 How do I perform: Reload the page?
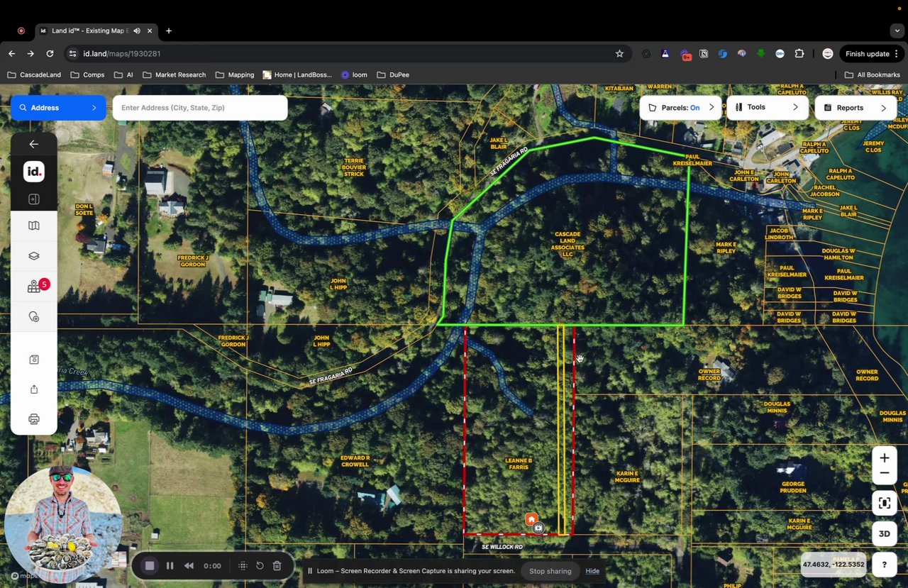(50, 54)
